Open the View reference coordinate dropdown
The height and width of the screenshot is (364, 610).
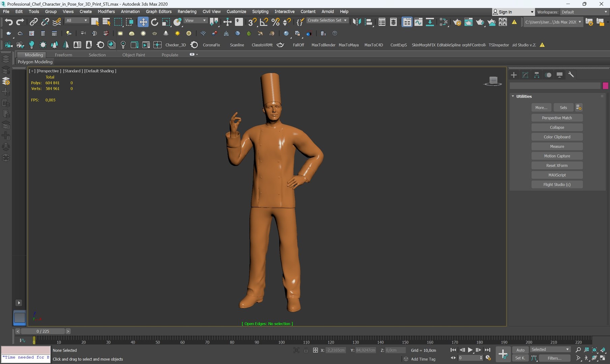click(195, 21)
